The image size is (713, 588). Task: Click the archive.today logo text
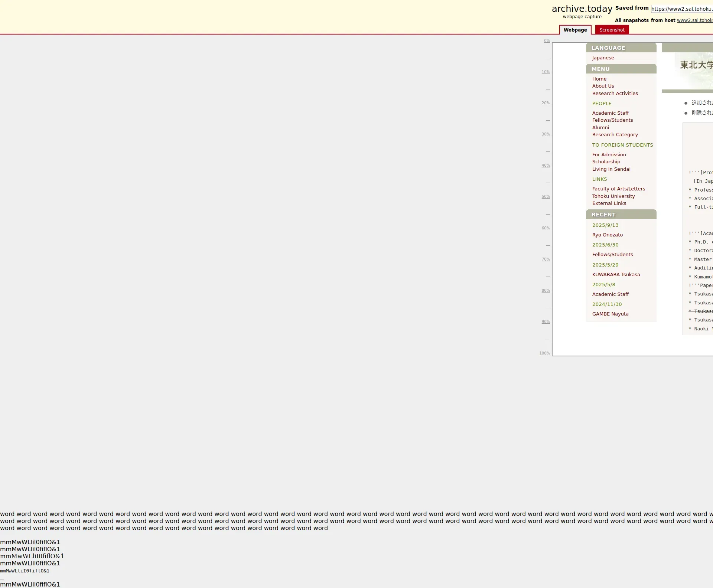[x=582, y=9]
